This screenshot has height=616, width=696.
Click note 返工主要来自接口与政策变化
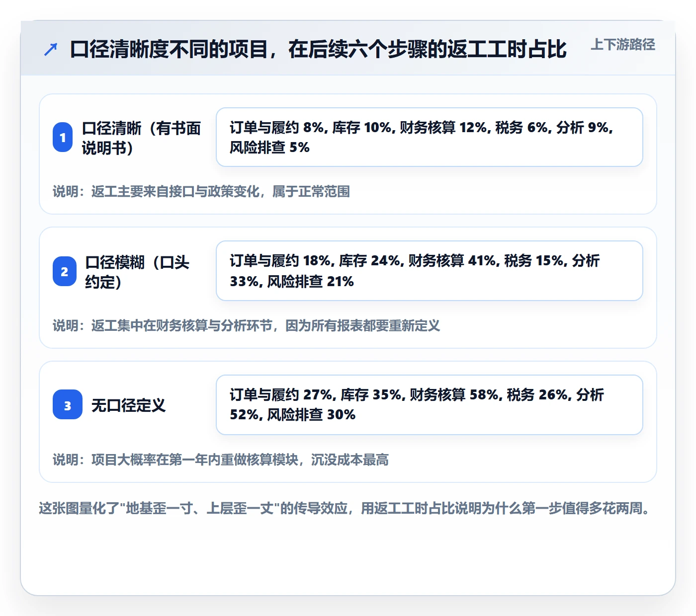point(201,192)
